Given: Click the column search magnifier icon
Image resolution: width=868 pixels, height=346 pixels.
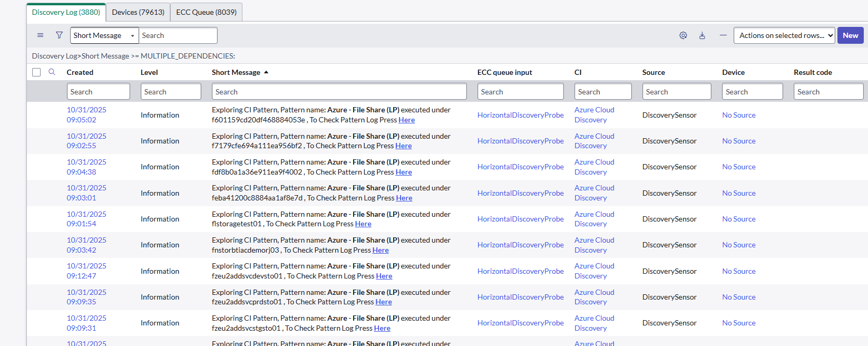Looking at the screenshot, I should 52,72.
